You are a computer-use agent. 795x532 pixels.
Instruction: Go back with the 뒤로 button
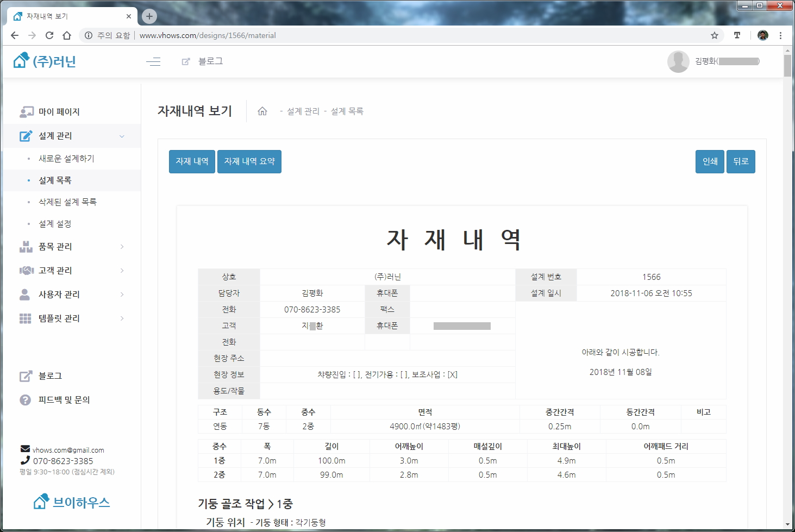(741, 161)
